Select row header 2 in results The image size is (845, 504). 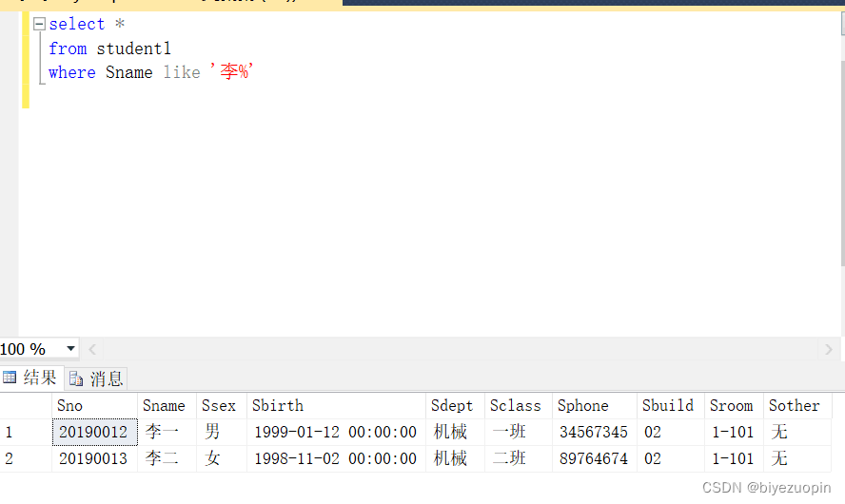point(26,458)
